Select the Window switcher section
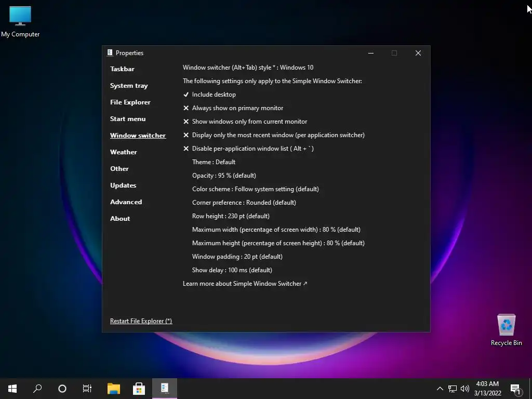 [138, 136]
